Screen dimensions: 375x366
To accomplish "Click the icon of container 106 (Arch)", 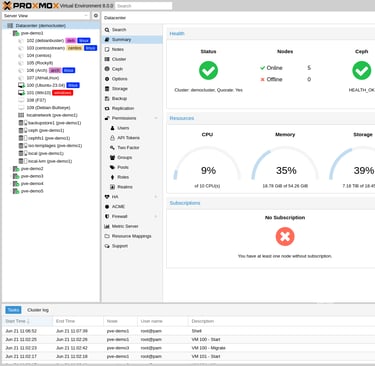I will (21, 70).
